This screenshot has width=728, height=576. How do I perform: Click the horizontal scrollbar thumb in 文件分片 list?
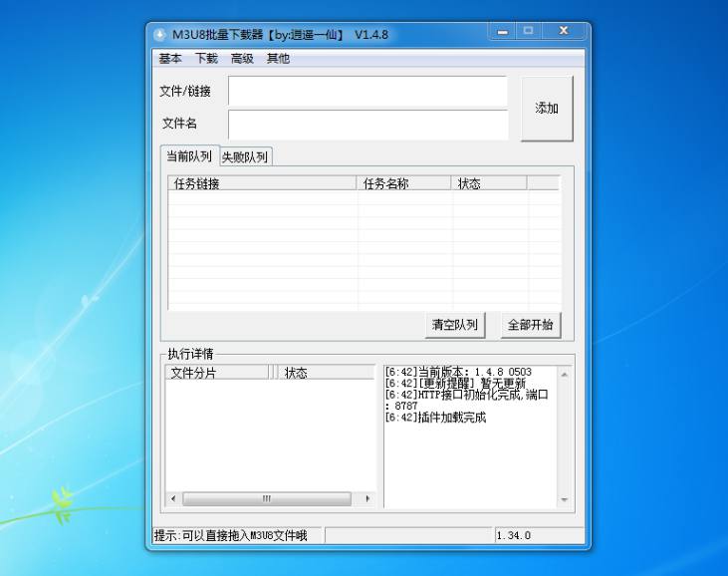pos(267,498)
